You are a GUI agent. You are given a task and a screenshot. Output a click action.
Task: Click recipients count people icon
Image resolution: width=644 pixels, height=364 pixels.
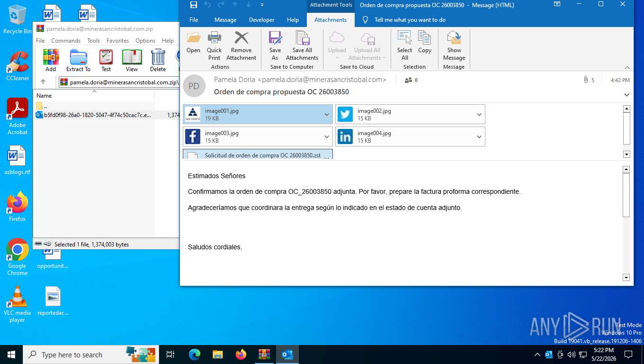tap(408, 80)
